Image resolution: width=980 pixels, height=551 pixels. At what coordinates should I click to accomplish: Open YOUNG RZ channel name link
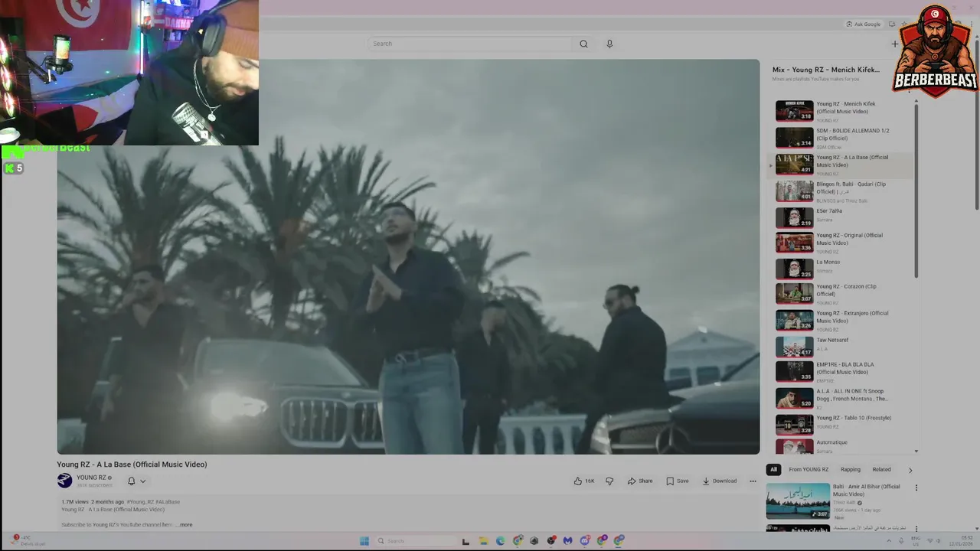[92, 478]
